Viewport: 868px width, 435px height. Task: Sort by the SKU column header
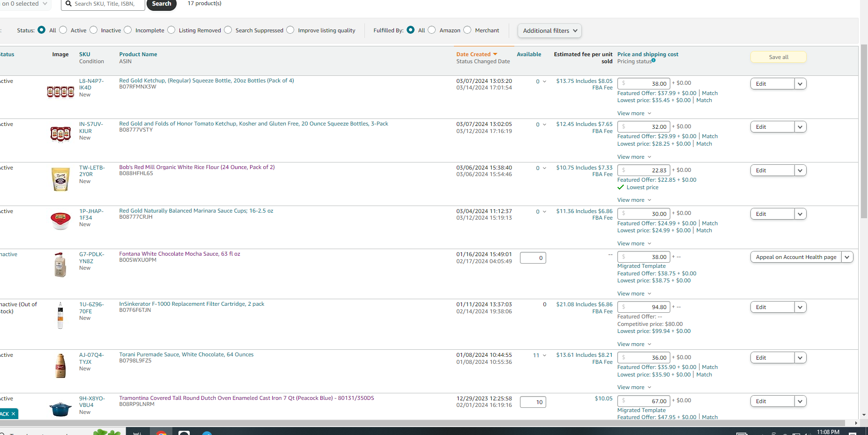click(85, 54)
